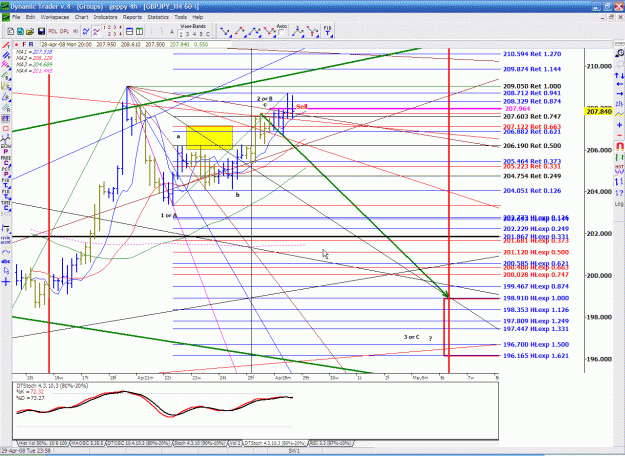Select Wave Bands option 4
This screenshot has height=456, width=625.
[195, 34]
